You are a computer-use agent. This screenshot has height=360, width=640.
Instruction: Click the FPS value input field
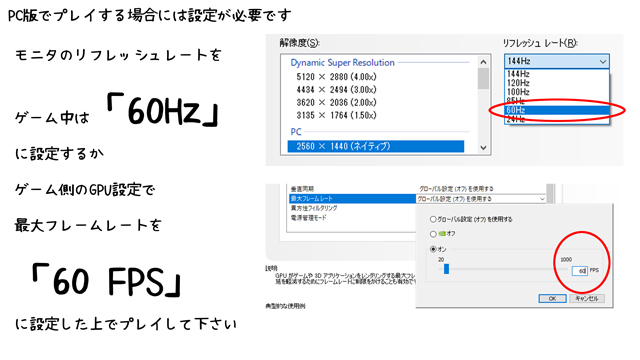(x=579, y=271)
